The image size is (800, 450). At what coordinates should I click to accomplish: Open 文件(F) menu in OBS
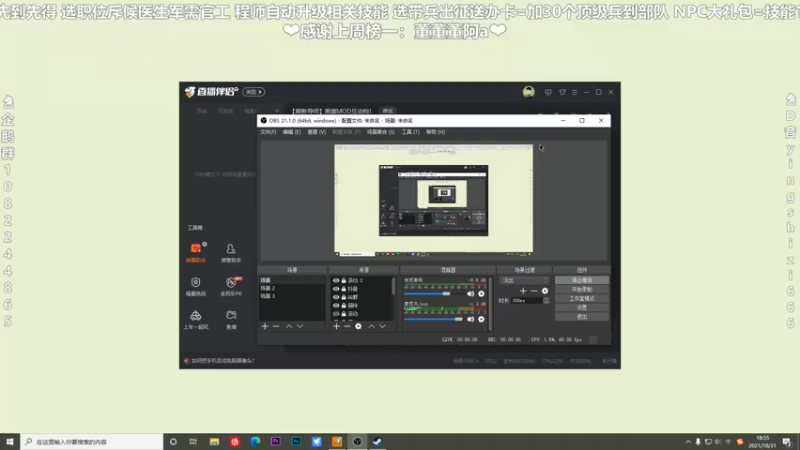point(268,132)
